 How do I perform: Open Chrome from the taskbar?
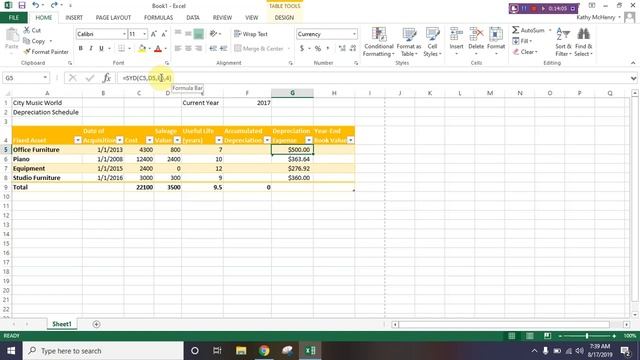point(264,351)
